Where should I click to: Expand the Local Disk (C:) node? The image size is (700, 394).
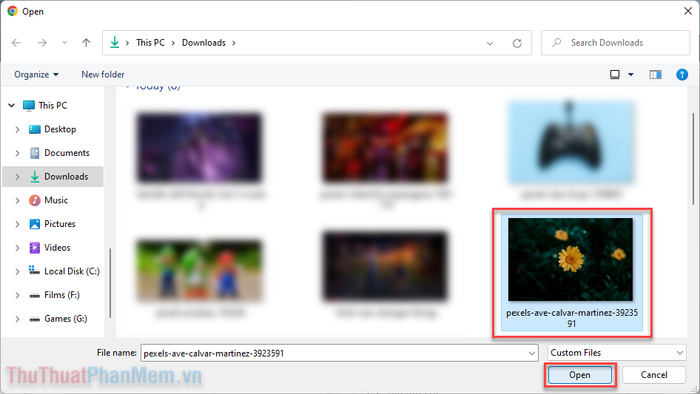point(17,271)
